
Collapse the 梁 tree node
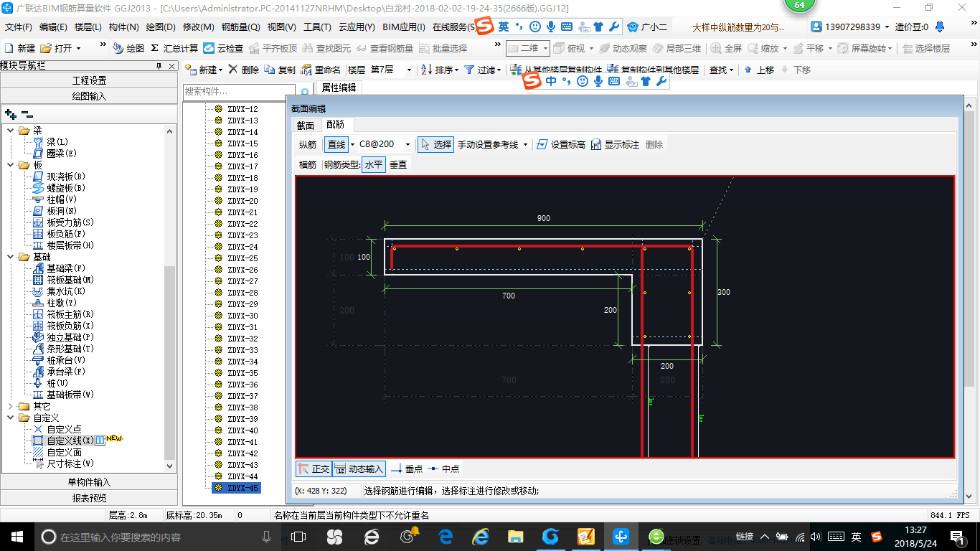coord(11,131)
